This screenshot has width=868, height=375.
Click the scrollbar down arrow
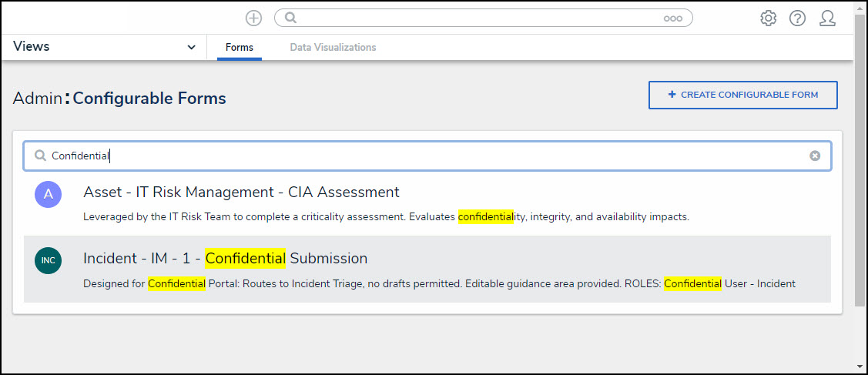[x=860, y=366]
